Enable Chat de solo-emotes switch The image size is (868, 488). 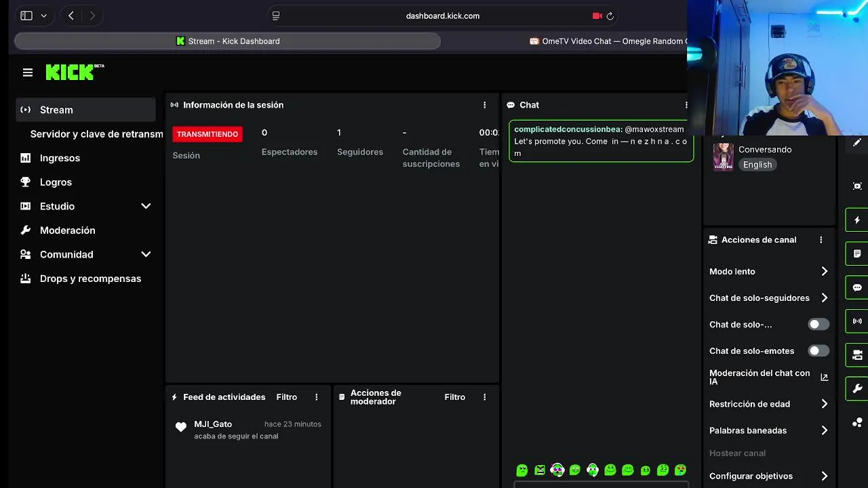[818, 351]
